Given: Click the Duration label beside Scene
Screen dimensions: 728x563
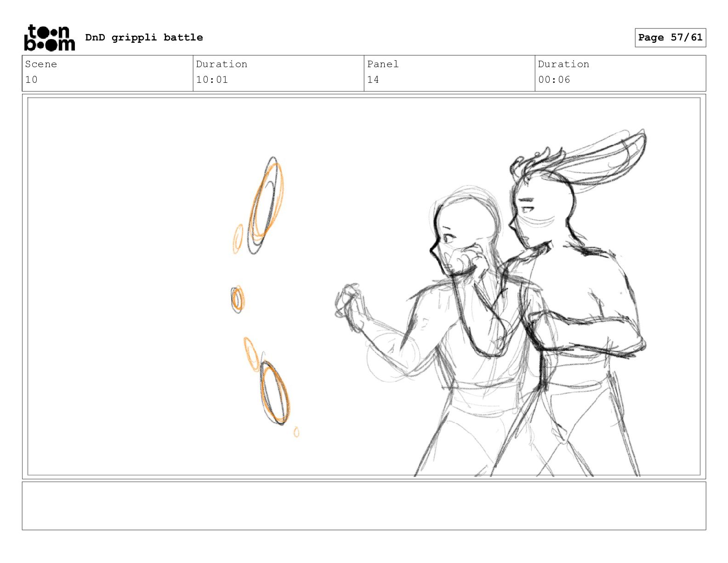Looking at the screenshot, I should (222, 64).
